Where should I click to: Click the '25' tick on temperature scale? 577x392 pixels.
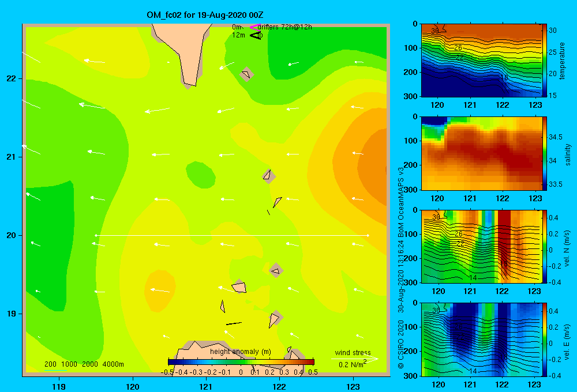coord(553,52)
